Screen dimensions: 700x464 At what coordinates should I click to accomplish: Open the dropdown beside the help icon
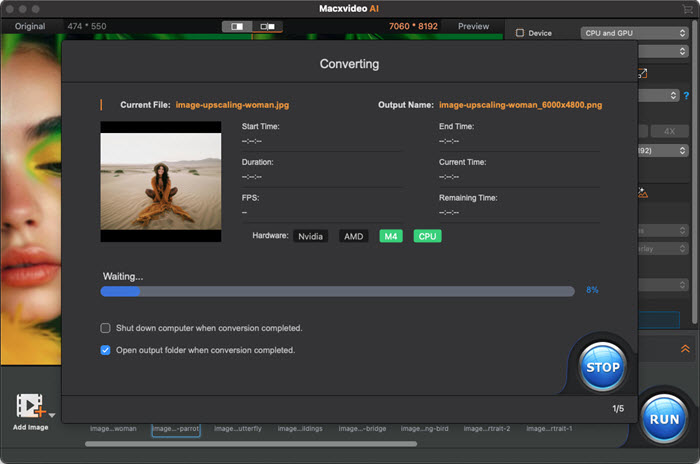point(658,95)
